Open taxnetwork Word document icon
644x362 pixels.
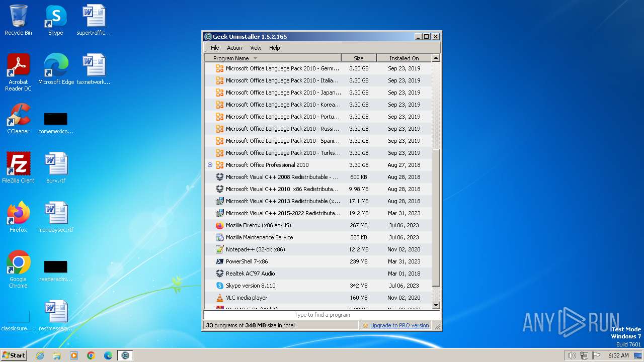click(94, 69)
